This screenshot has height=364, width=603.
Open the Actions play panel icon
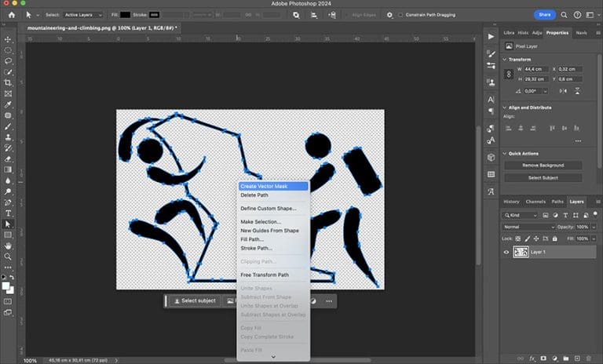pyautogui.click(x=491, y=37)
